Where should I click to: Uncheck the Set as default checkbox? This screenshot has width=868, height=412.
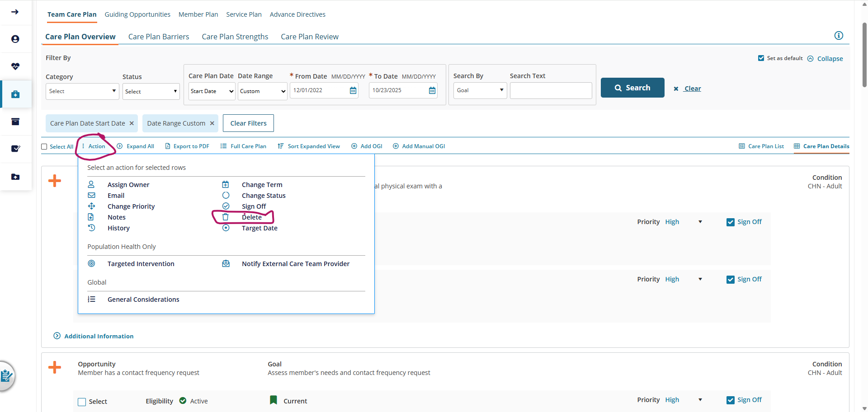pyautogui.click(x=761, y=58)
